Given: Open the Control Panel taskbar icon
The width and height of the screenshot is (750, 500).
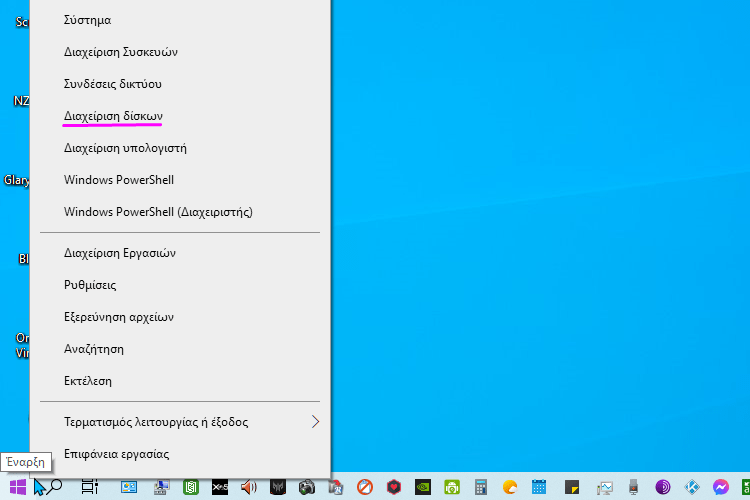Looking at the screenshot, I should [129, 487].
